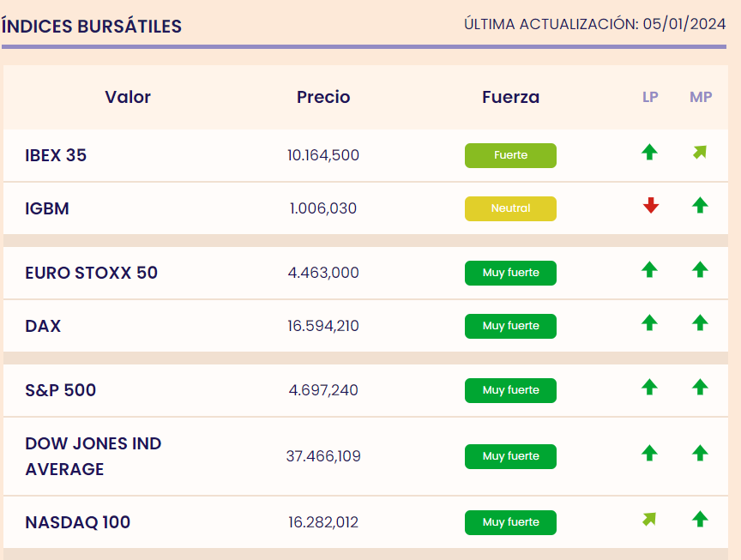Click the Fuerza column header

point(510,97)
